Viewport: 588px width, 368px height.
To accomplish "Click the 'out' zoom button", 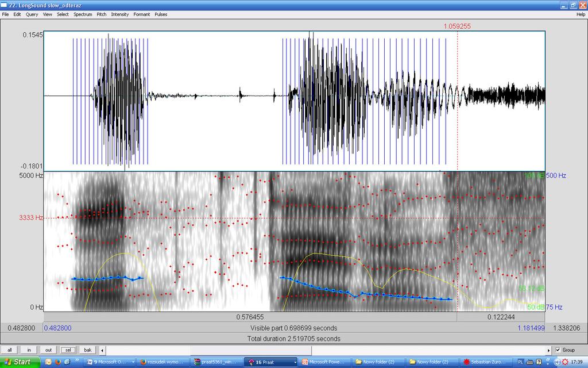I will (x=48, y=350).
